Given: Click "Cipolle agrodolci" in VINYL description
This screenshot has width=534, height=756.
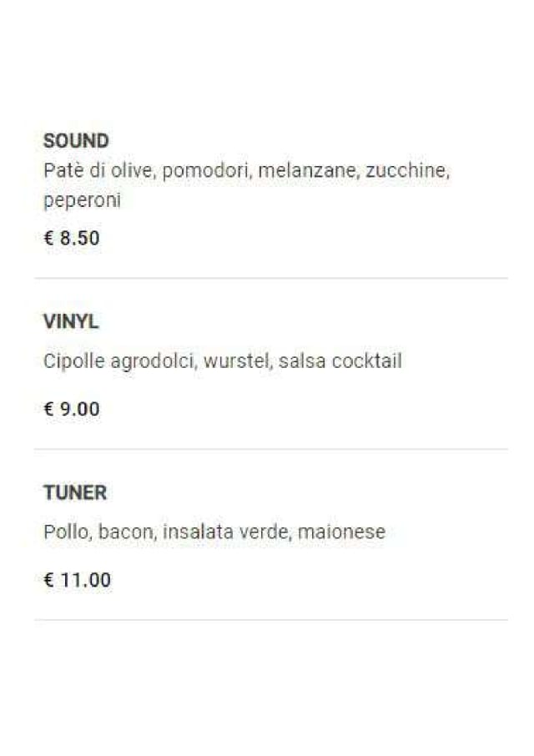Looking at the screenshot, I should click(120, 361).
